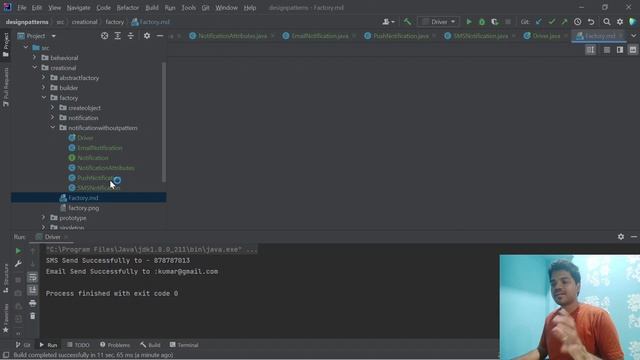640x360 pixels.
Task: Open the File menu
Action: 22,8
